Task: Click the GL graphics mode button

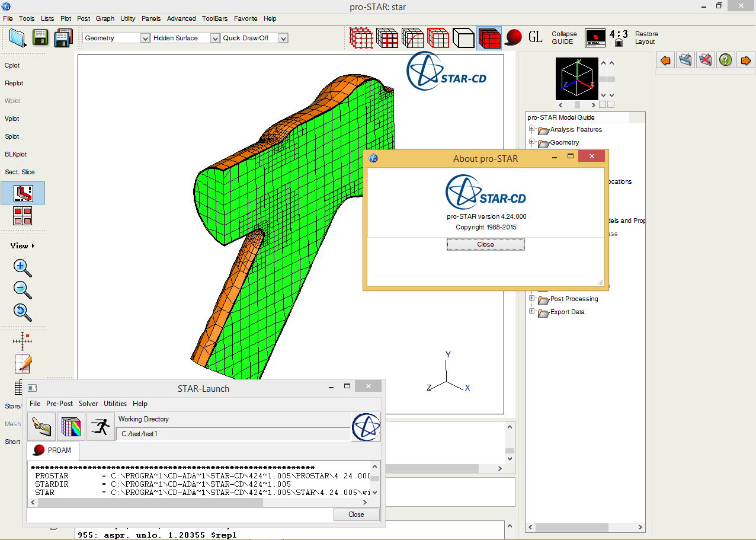Action: 536,37
